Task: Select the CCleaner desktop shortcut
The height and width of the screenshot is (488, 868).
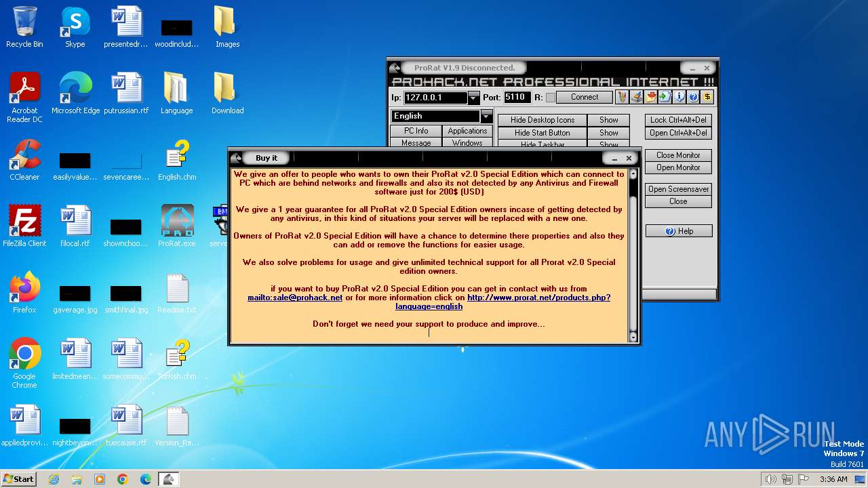Action: [x=24, y=161]
